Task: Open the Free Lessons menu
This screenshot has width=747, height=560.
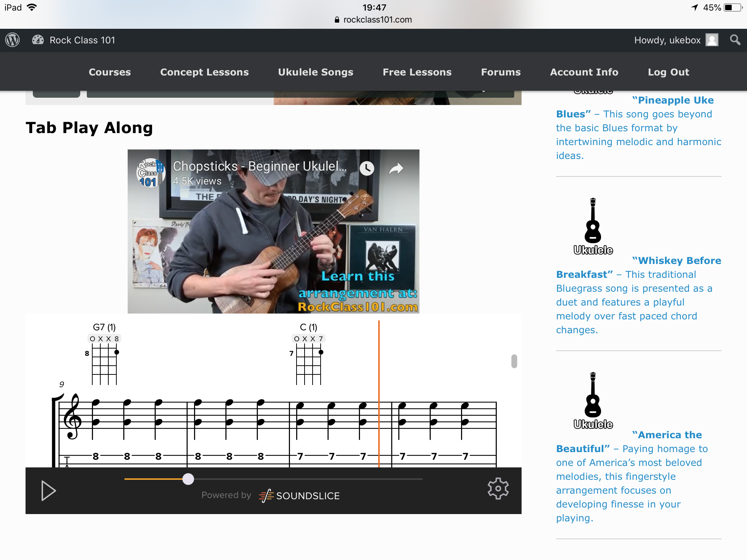Action: point(417,72)
